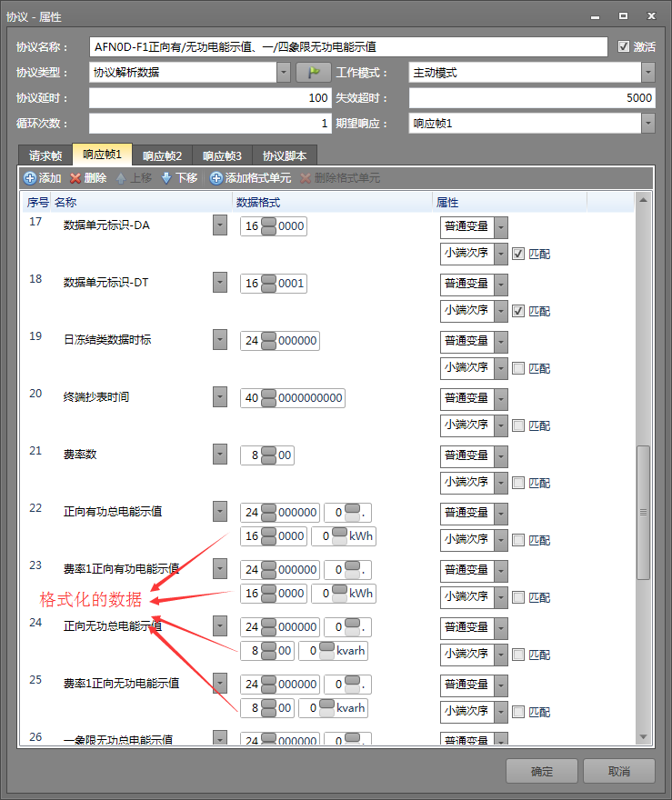
Task: Click bit spinner of row 20 format 40
Action: (x=268, y=397)
